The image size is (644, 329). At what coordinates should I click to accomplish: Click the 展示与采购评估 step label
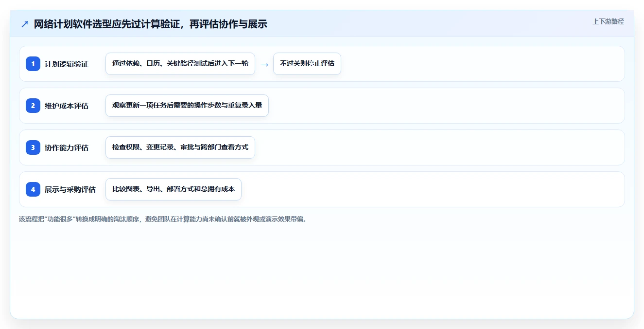coord(70,189)
